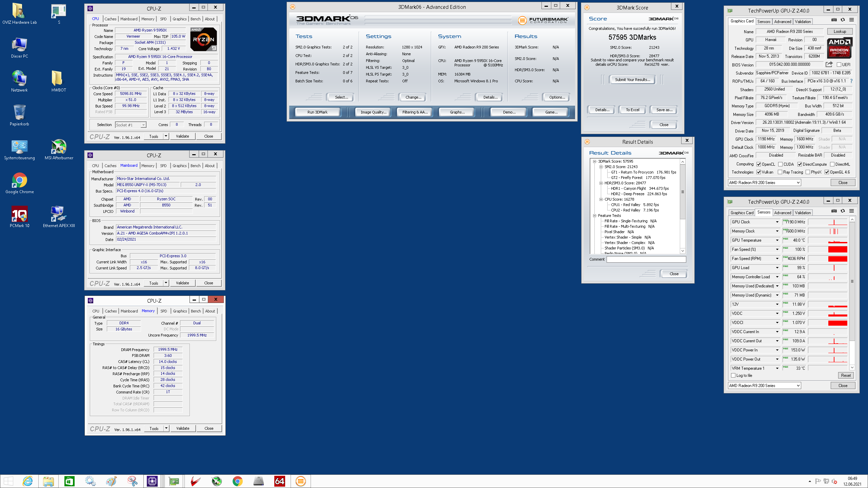Open Graphics tab in Mainboard CPU-Z window
Viewport: 868px width, 488px height.
[x=179, y=166]
